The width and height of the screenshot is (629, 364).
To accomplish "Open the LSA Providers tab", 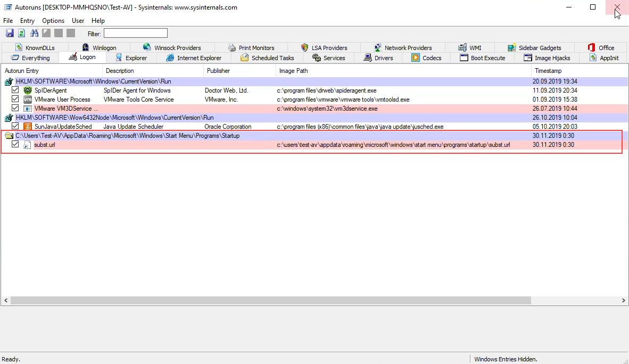I will tap(324, 48).
